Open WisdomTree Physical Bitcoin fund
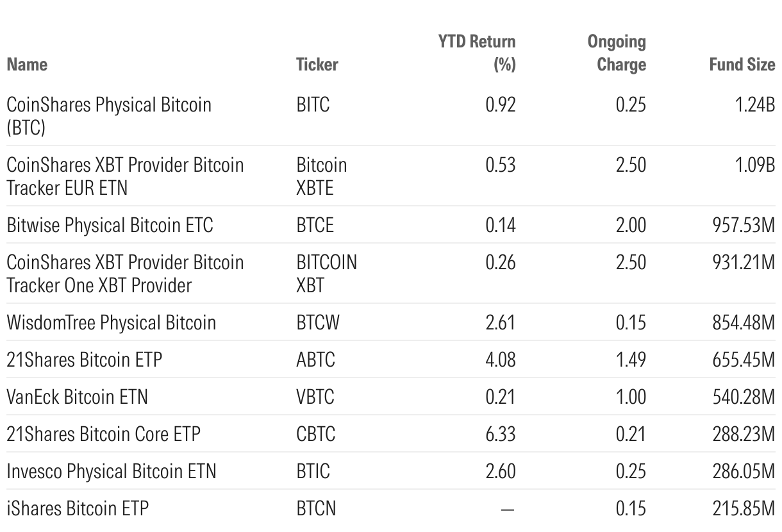Image resolution: width=782 pixels, height=532 pixels. [111, 322]
